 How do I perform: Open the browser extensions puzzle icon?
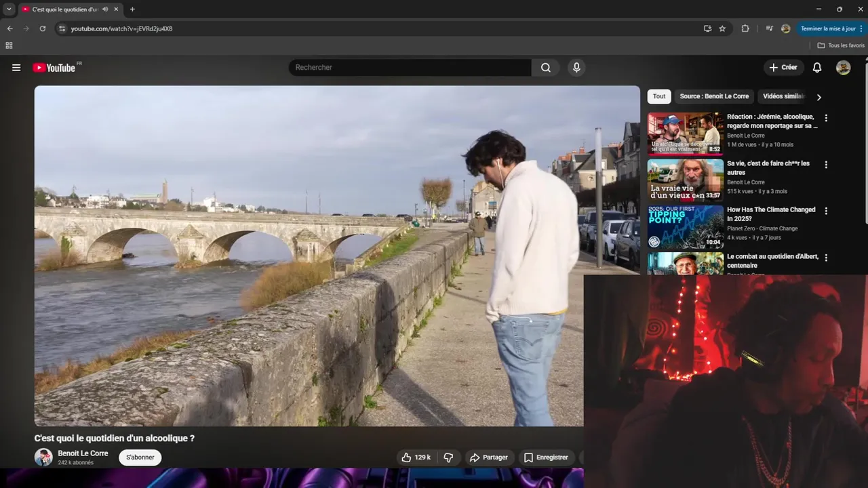click(745, 28)
